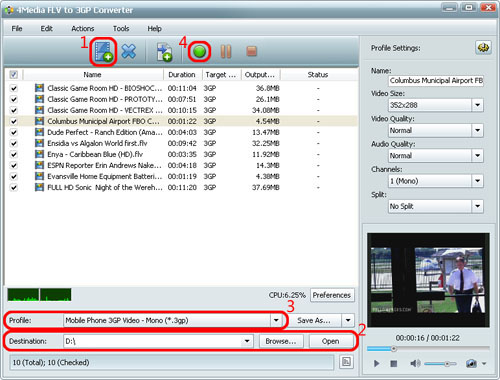The width and height of the screenshot is (500, 380).
Task: Click the Browse... button
Action: [281, 341]
